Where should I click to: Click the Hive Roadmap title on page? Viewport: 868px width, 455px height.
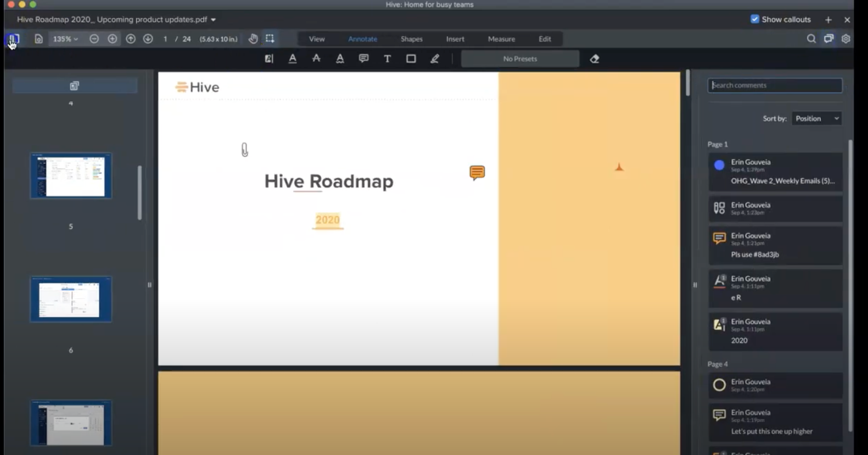tap(329, 181)
